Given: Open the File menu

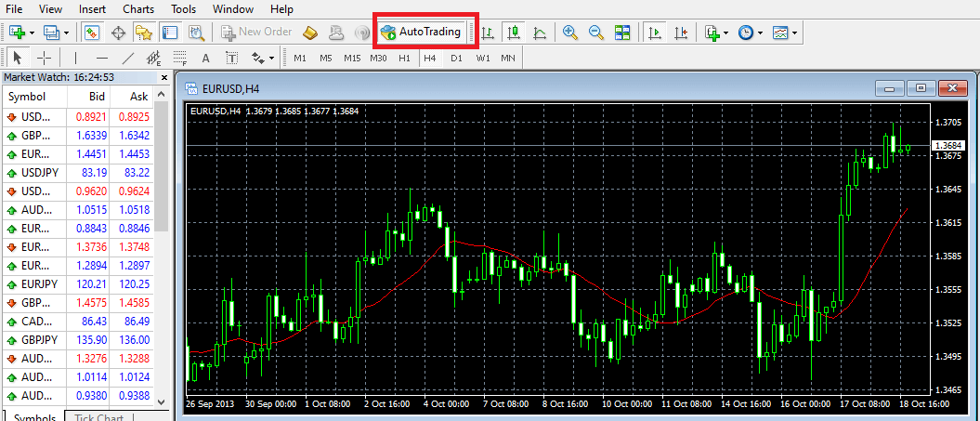Looking at the screenshot, I should pyautogui.click(x=14, y=9).
